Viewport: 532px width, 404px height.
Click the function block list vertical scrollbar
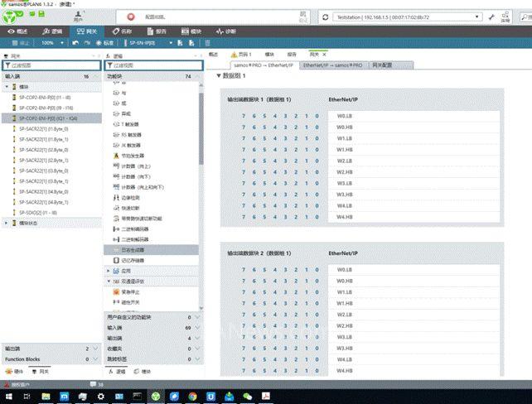(201, 129)
